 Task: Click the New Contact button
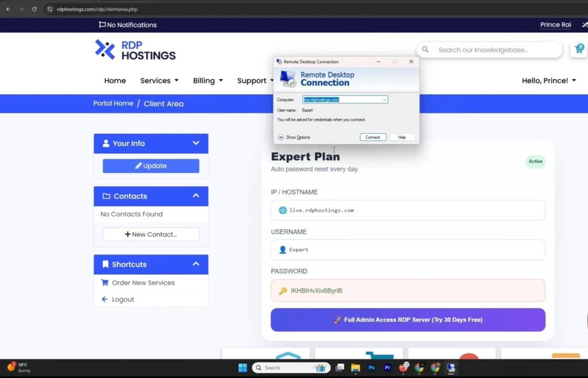pos(151,234)
